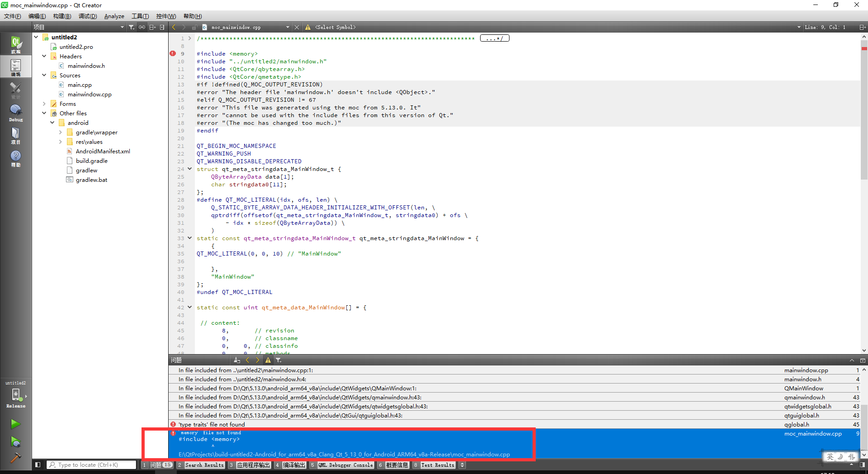Toggle the left sidebar visibility
Image resolution: width=868 pixels, height=474 pixels.
point(38,465)
